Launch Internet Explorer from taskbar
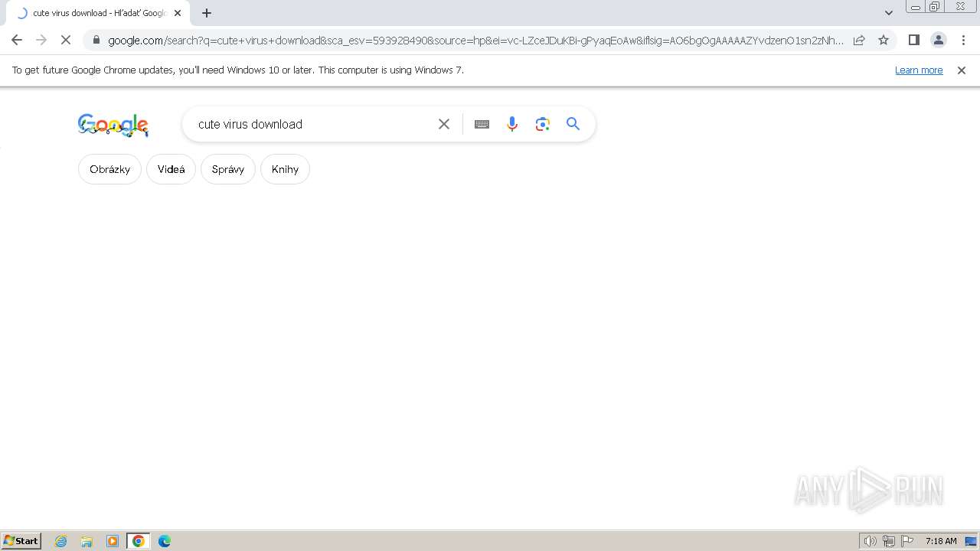This screenshot has height=551, width=980. pyautogui.click(x=61, y=541)
